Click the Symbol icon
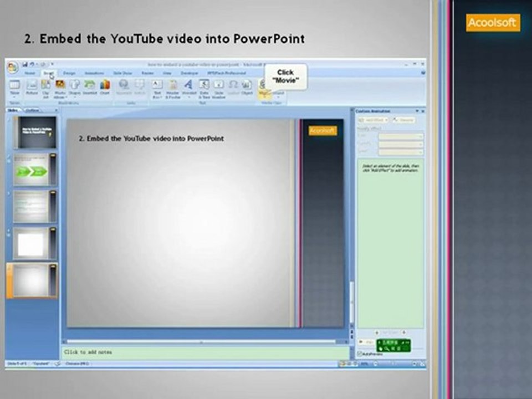532x399 pixels. (x=233, y=87)
